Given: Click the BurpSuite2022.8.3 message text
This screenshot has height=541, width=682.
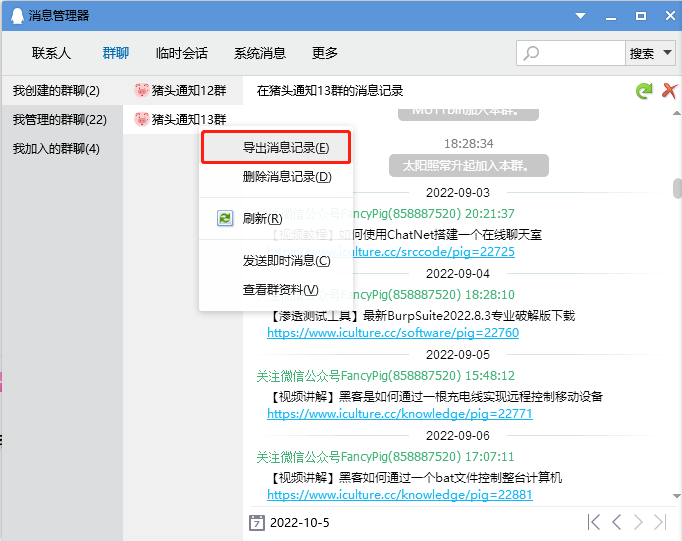Looking at the screenshot, I should (422, 315).
